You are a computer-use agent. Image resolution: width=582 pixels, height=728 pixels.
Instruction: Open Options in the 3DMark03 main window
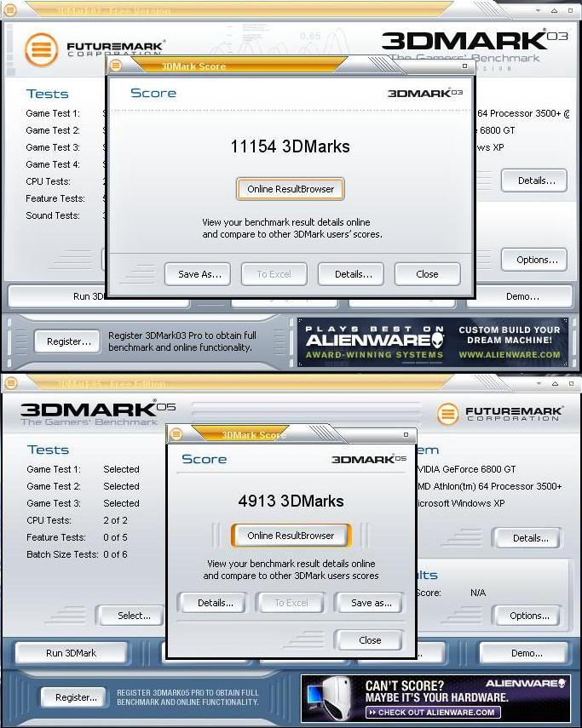[x=534, y=260]
